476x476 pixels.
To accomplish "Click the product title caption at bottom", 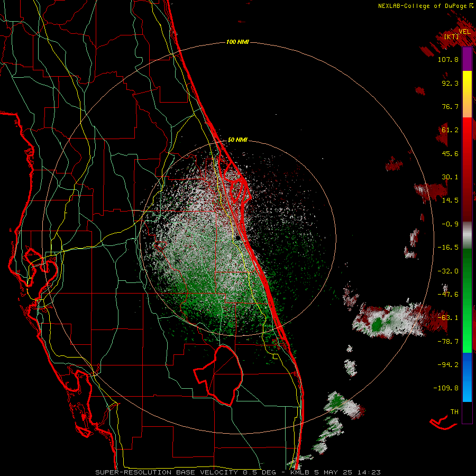I will click(238, 472).
